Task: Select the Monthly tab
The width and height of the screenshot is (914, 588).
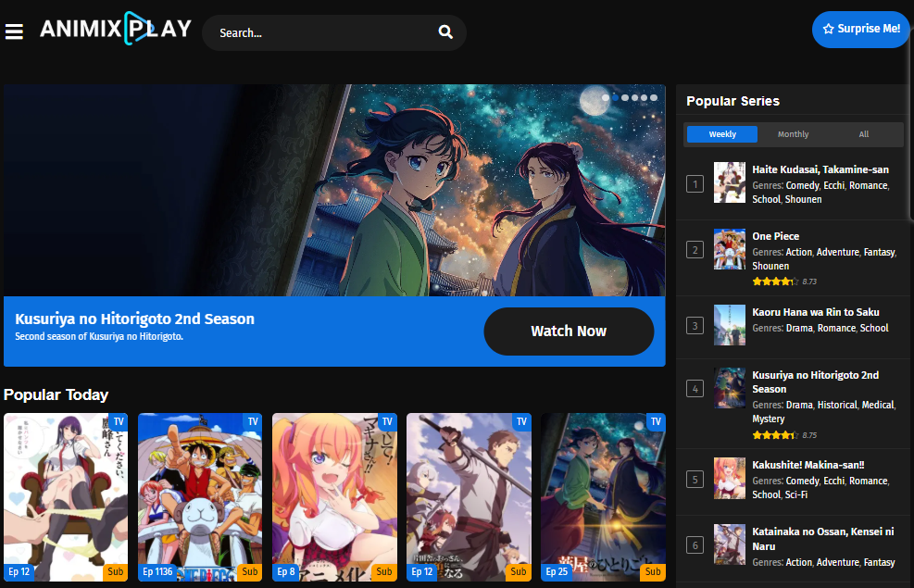Action: coord(793,134)
